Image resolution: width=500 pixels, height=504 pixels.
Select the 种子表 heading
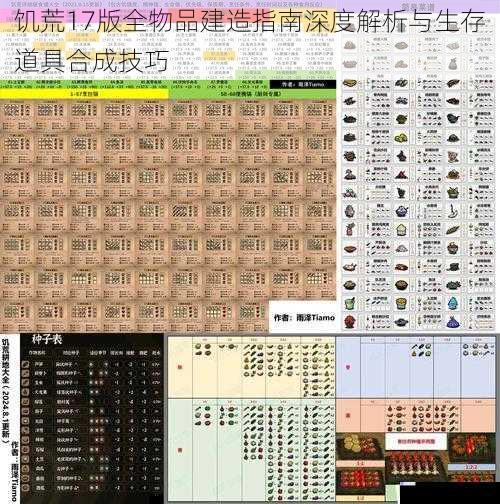pyautogui.click(x=47, y=339)
